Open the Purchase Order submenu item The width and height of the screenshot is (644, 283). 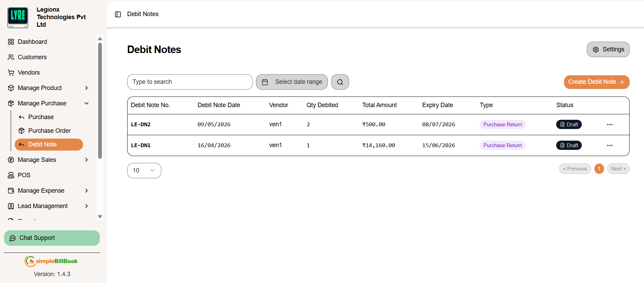click(x=49, y=131)
